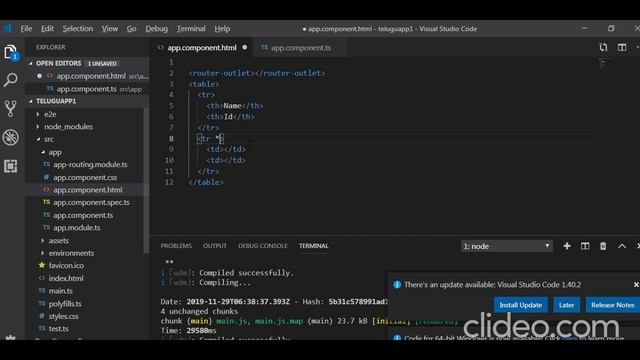Kill terminal with trash icon

click(603, 246)
